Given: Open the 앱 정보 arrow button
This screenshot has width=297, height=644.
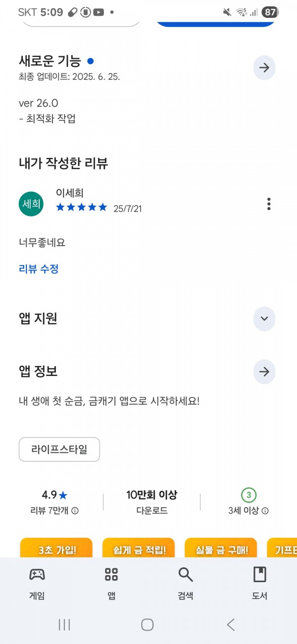Looking at the screenshot, I should click(264, 372).
